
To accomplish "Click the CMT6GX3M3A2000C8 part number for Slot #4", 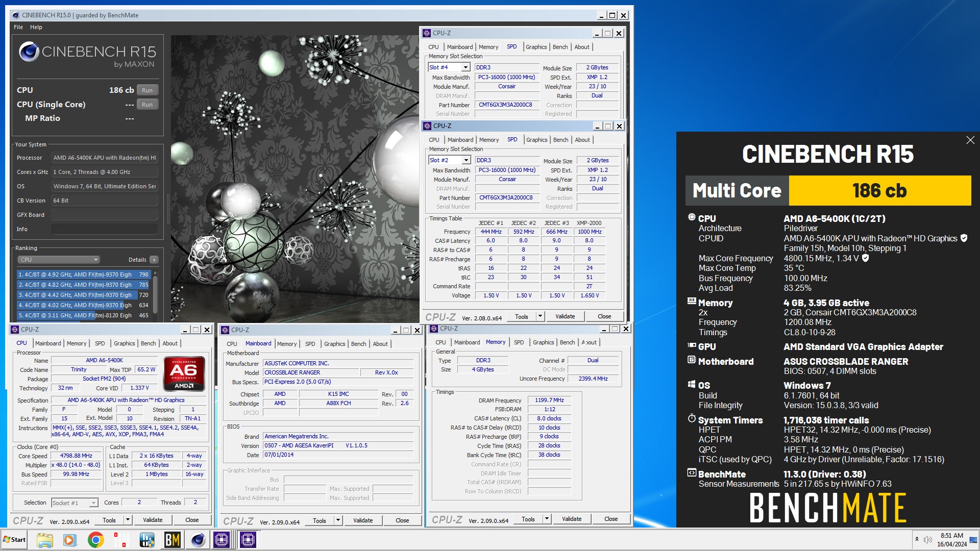I will coord(505,105).
